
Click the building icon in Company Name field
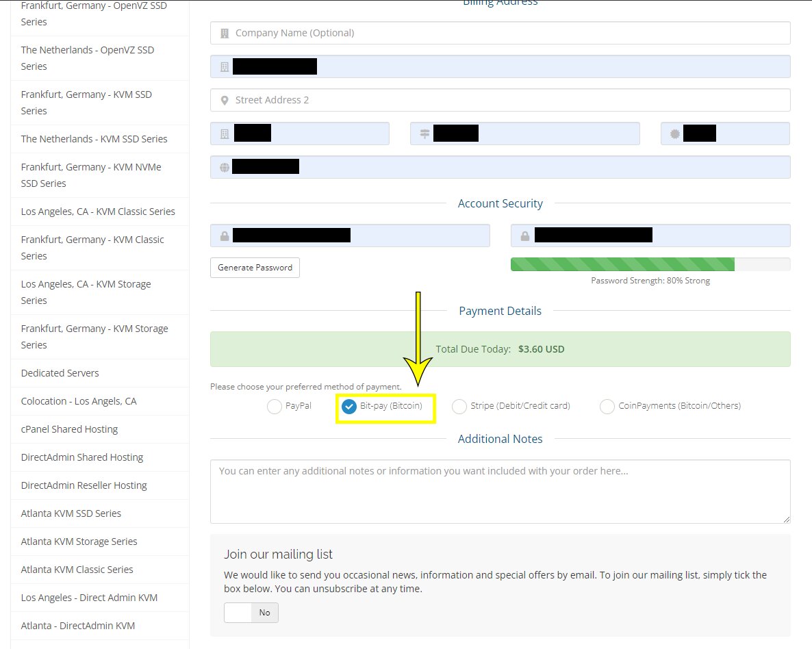pyautogui.click(x=225, y=33)
